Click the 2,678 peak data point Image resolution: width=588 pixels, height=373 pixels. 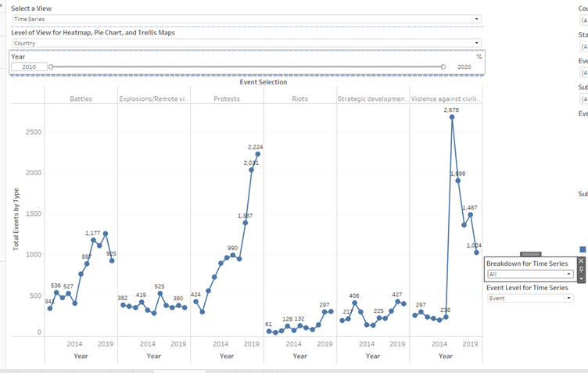click(x=452, y=117)
